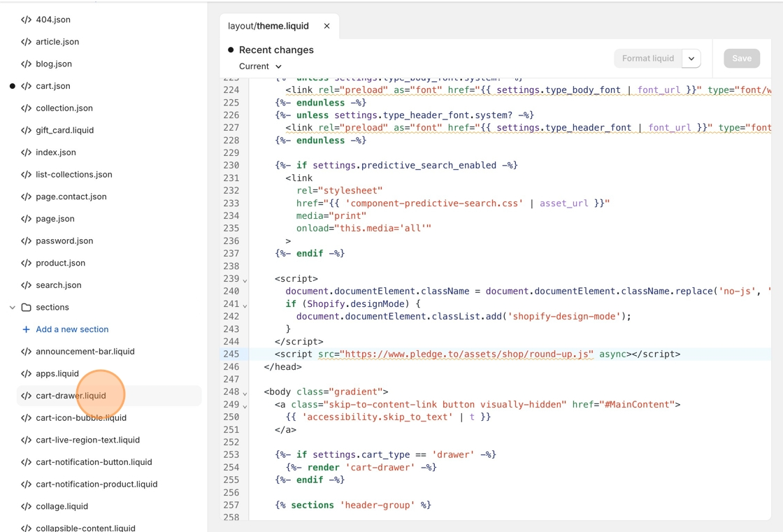Click code icon beside apps.liquid
The height and width of the screenshot is (532, 783).
[x=26, y=373]
